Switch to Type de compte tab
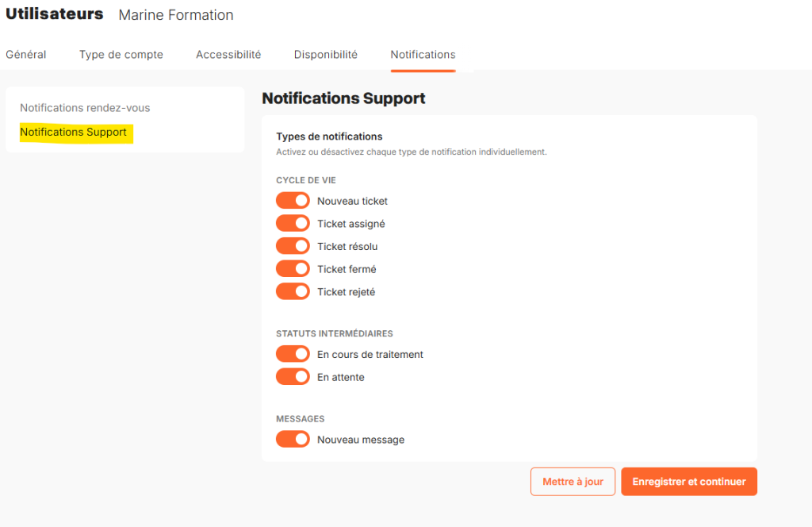This screenshot has width=812, height=527. click(121, 55)
